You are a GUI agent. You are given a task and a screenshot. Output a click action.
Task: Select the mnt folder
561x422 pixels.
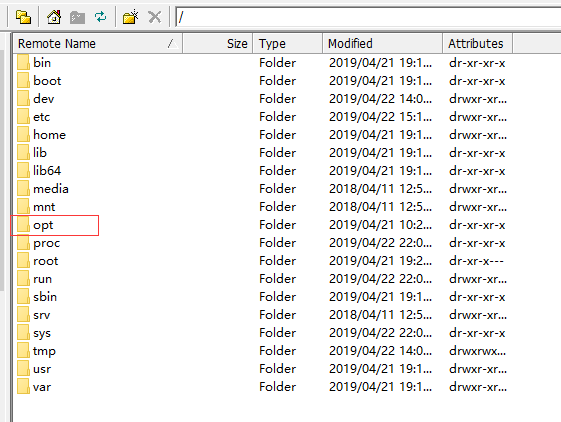click(44, 207)
